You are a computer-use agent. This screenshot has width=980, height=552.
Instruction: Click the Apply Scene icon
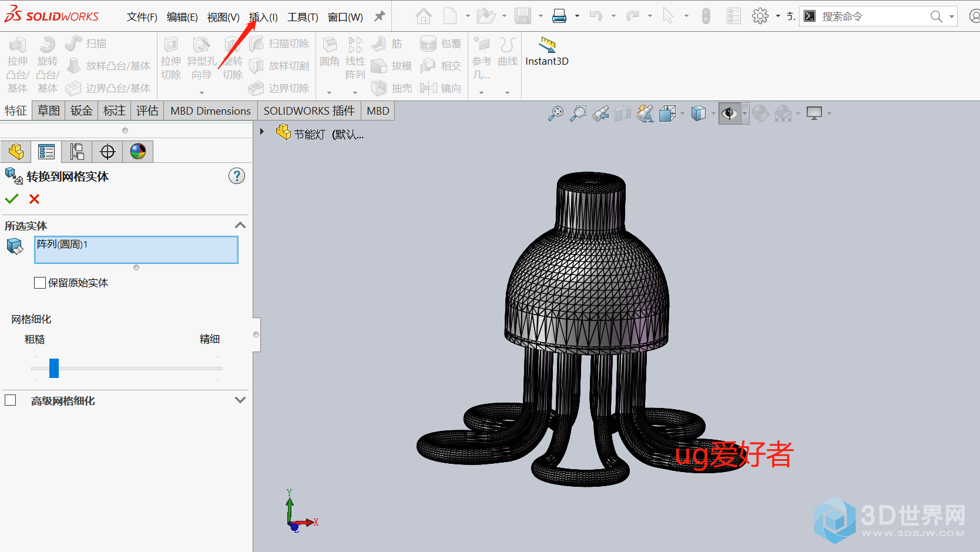coord(783,113)
